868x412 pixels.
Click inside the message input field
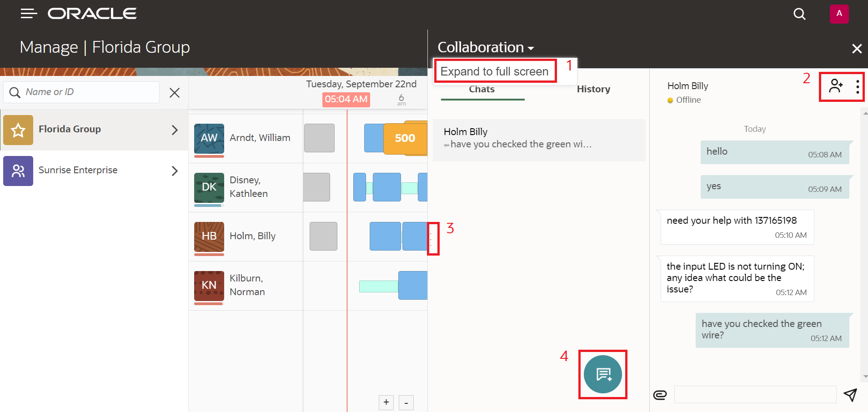[755, 395]
